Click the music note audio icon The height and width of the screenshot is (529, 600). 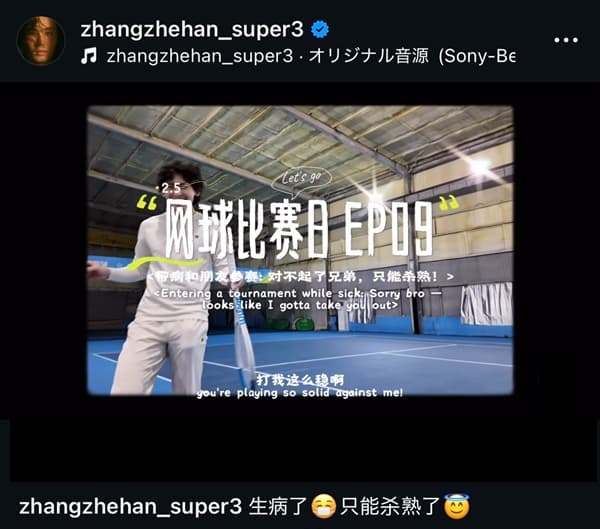point(89,57)
